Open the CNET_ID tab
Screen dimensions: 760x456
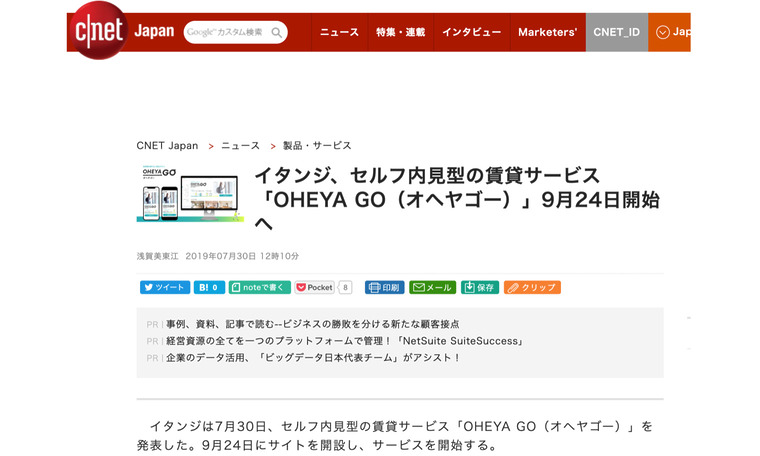(616, 32)
